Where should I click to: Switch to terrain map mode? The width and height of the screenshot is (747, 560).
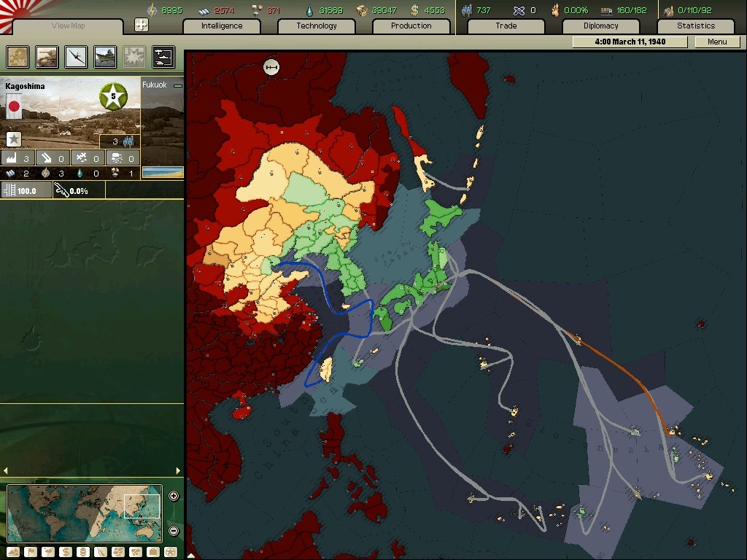tap(12, 552)
